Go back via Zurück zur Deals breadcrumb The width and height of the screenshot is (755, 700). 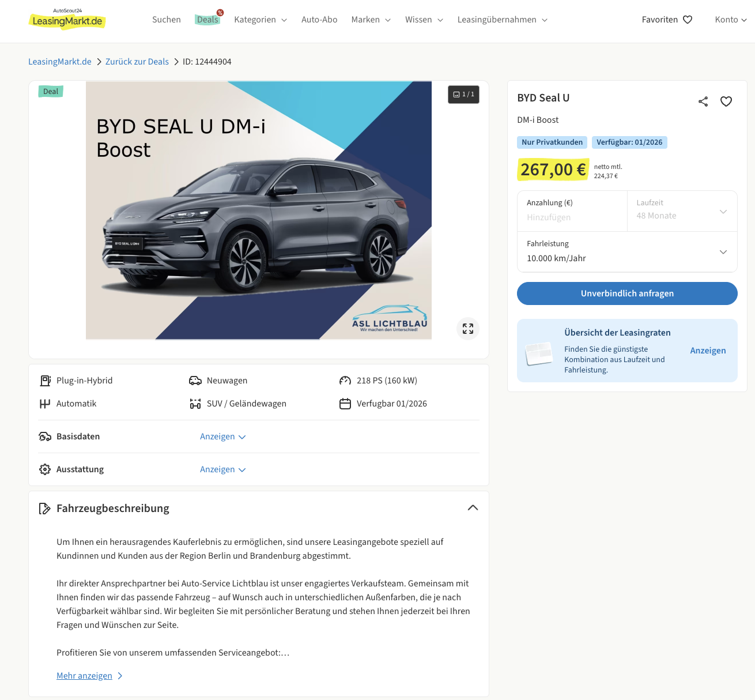pyautogui.click(x=137, y=62)
